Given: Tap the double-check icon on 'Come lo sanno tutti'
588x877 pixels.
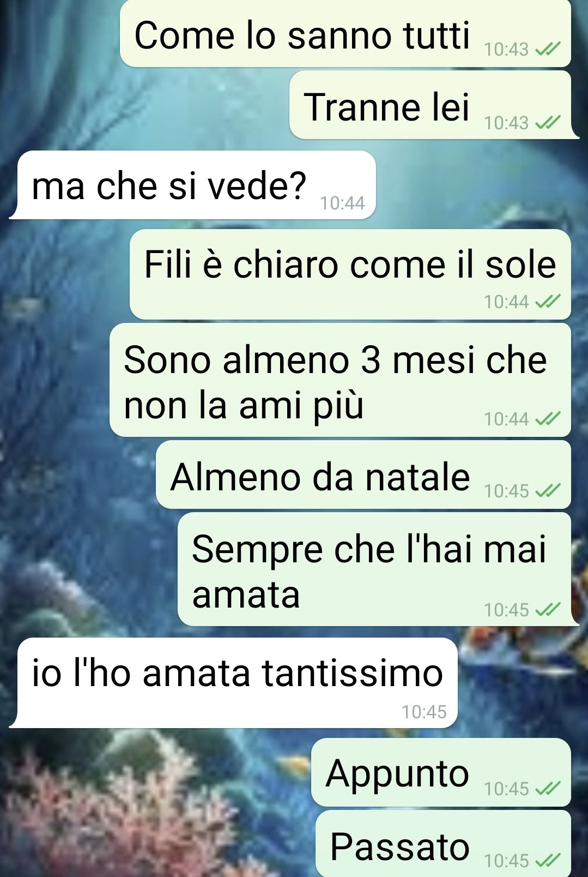Looking at the screenshot, I should pyautogui.click(x=547, y=50).
